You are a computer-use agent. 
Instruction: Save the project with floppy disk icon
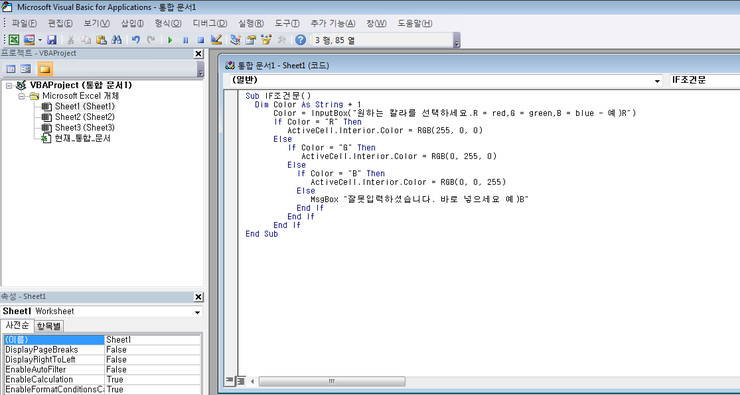52,40
